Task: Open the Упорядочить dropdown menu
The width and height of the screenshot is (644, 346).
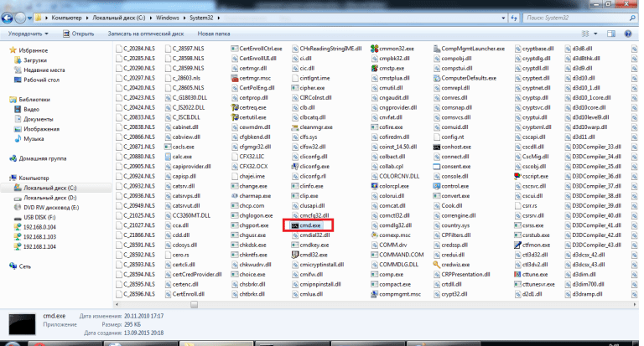Action: (27, 34)
